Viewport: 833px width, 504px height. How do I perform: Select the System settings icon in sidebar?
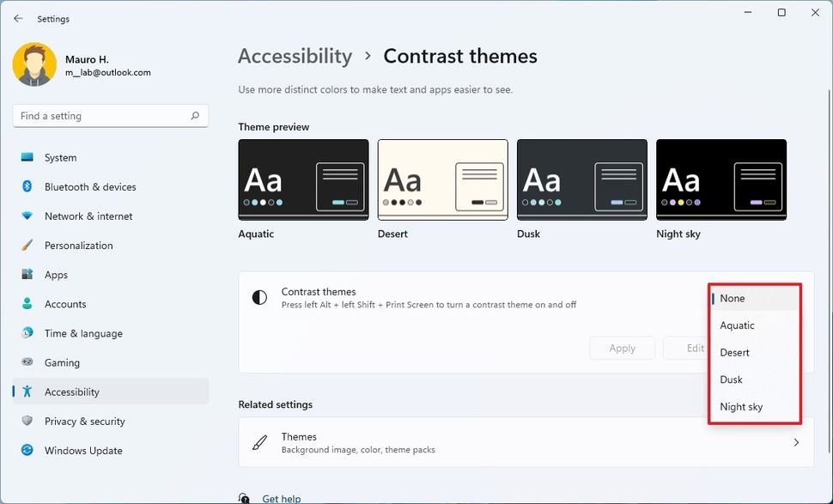point(31,157)
